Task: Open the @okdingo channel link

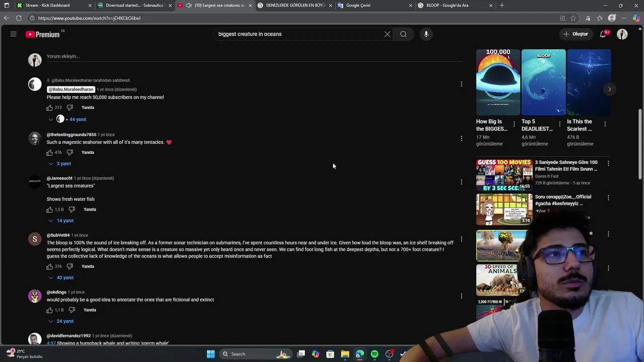Action: (56, 292)
